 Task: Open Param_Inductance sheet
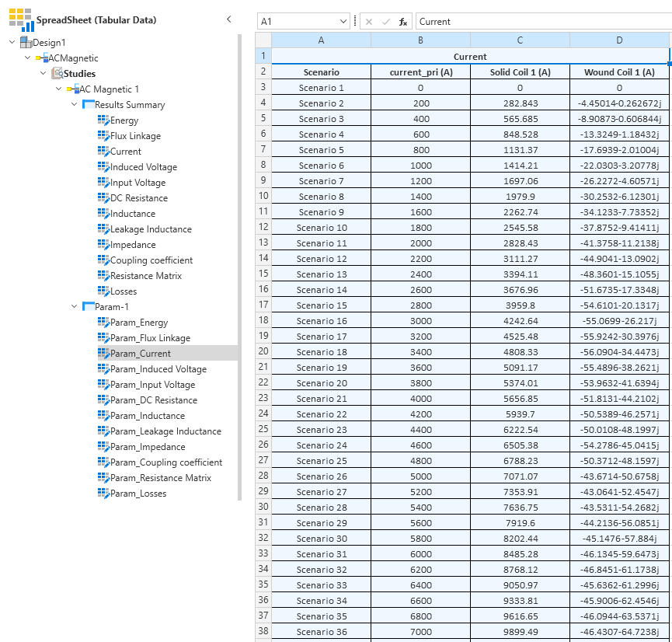148,416
